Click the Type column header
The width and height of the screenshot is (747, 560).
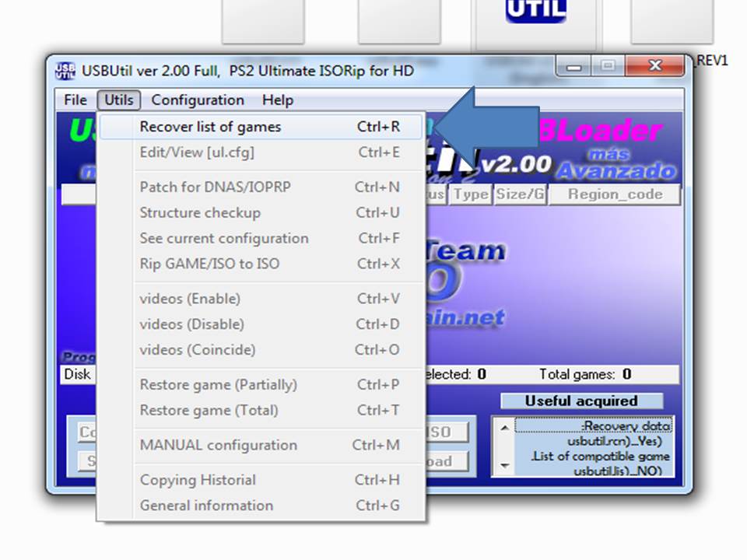[x=470, y=194]
